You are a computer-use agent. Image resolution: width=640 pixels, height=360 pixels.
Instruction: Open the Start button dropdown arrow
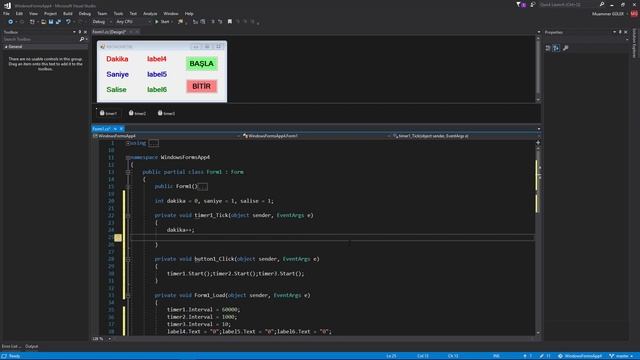coord(172,22)
